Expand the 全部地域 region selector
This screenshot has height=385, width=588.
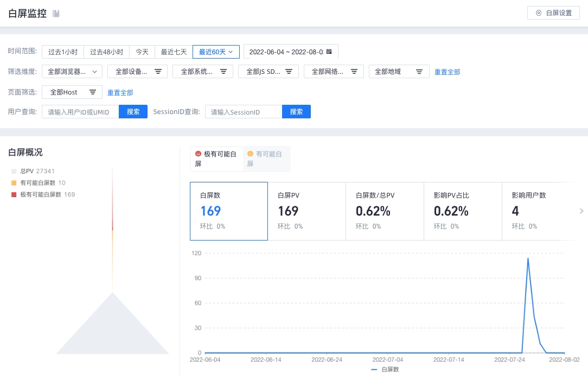[x=399, y=72]
